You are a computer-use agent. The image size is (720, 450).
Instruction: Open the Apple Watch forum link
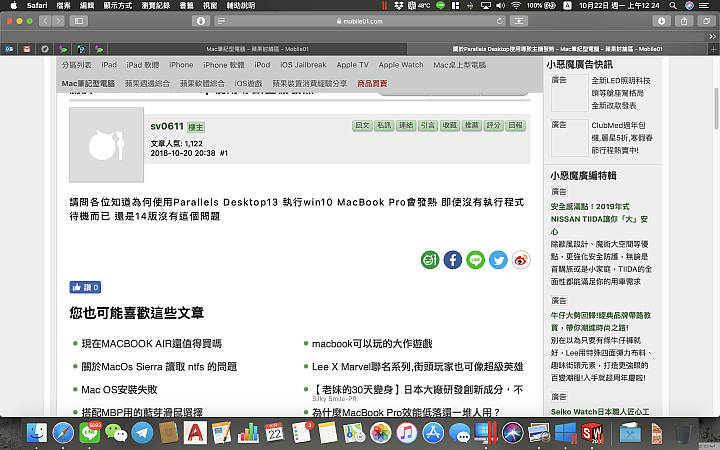click(x=401, y=65)
